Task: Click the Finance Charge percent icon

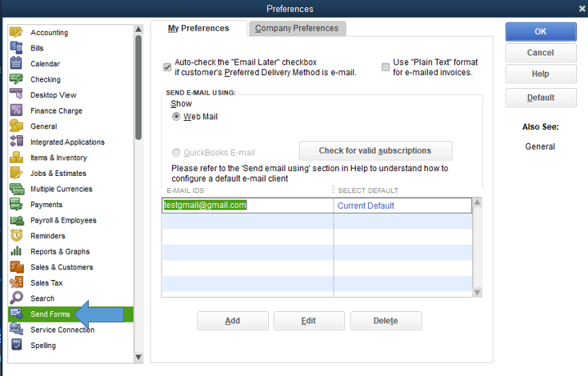Action: pos(16,110)
